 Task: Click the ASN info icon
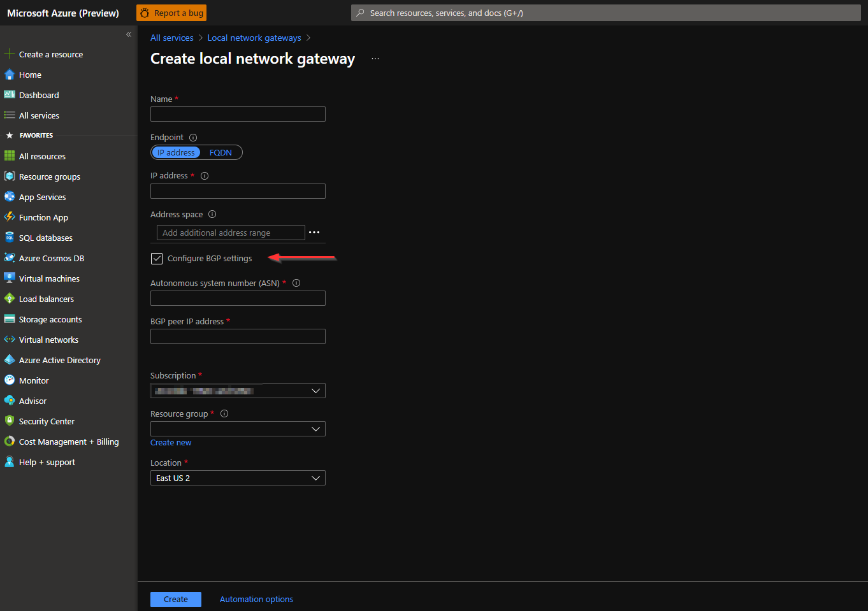coord(296,284)
